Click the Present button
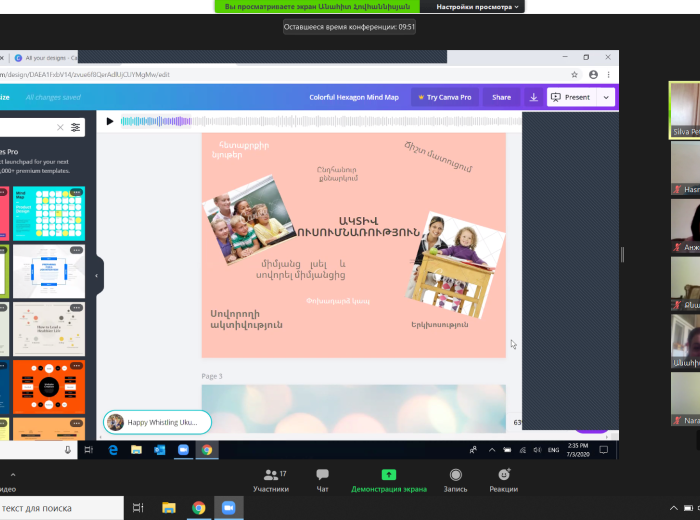Screen dimensions: 700x520 click(x=571, y=97)
